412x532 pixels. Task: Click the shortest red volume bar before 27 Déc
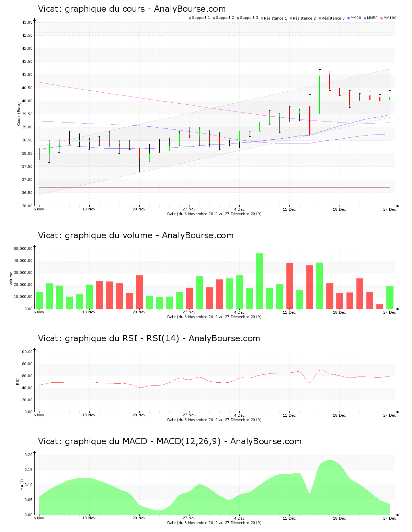point(380,307)
